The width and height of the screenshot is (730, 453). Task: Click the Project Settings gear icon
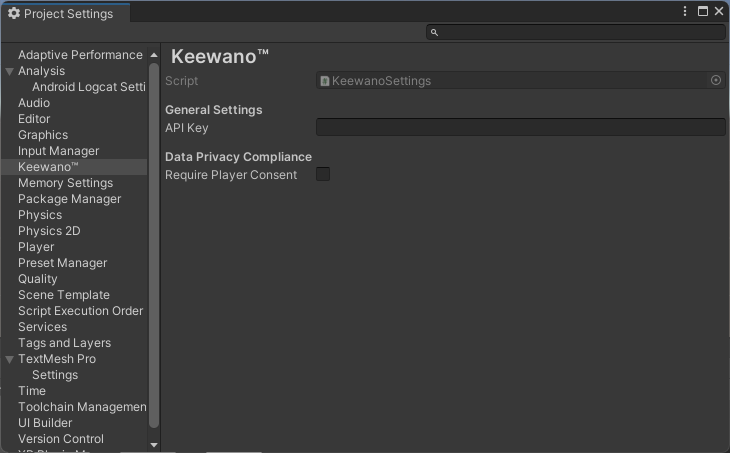tap(14, 14)
